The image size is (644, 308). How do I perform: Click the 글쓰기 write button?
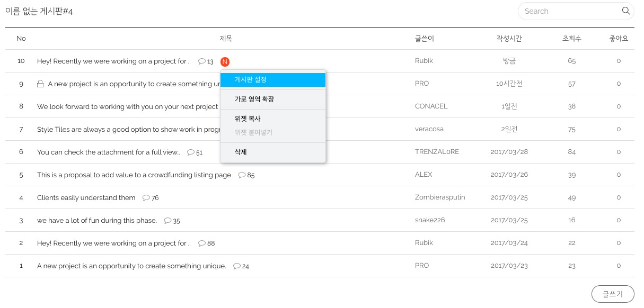tap(613, 294)
